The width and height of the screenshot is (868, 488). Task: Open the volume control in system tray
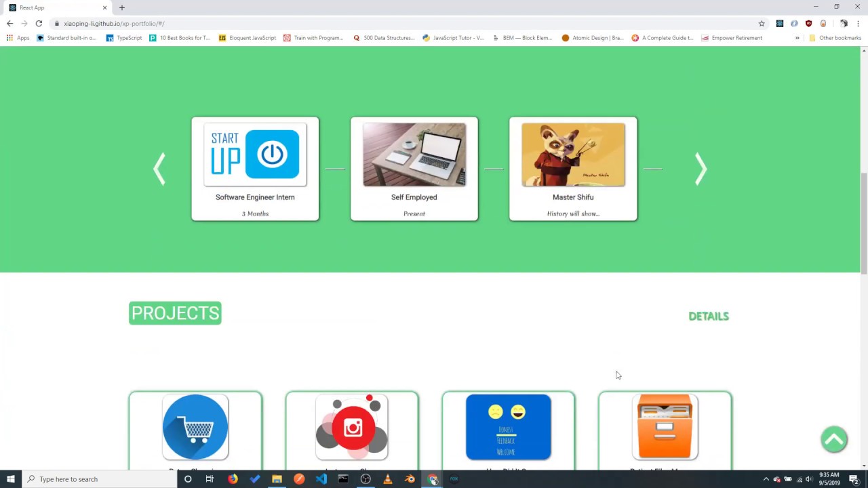(x=809, y=479)
